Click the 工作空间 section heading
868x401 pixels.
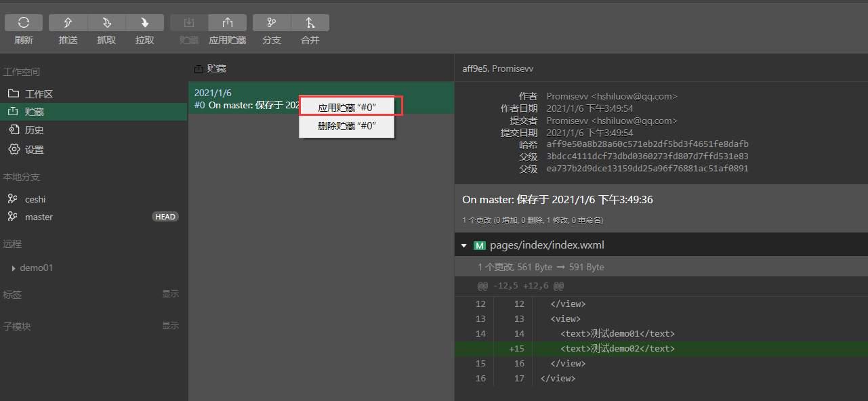point(21,72)
